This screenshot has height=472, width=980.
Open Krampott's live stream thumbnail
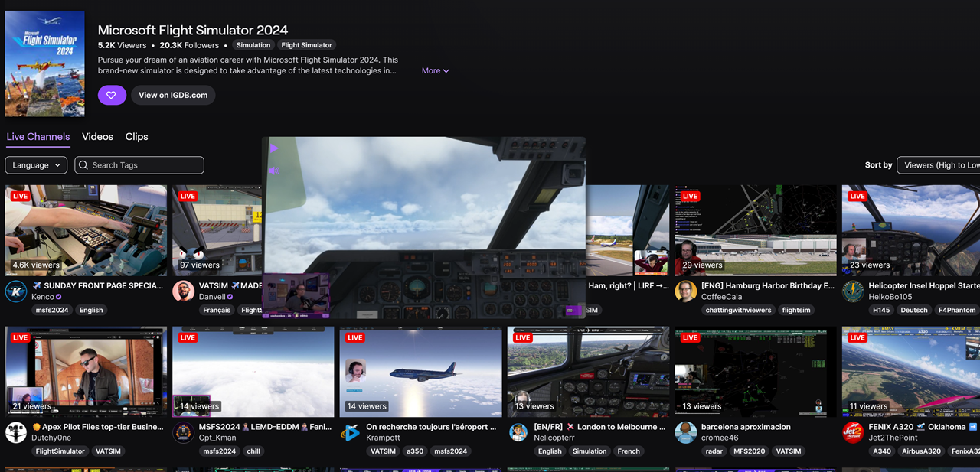pos(420,372)
